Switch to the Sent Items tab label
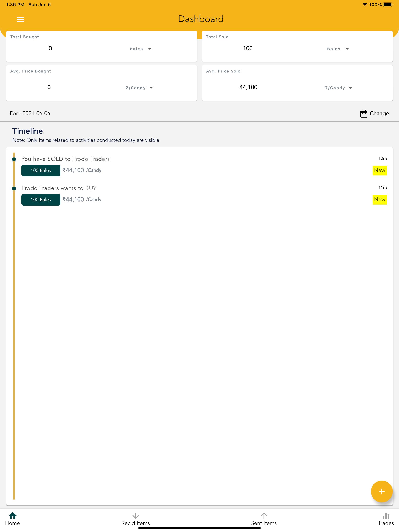The height and width of the screenshot is (532, 399). 264,523
